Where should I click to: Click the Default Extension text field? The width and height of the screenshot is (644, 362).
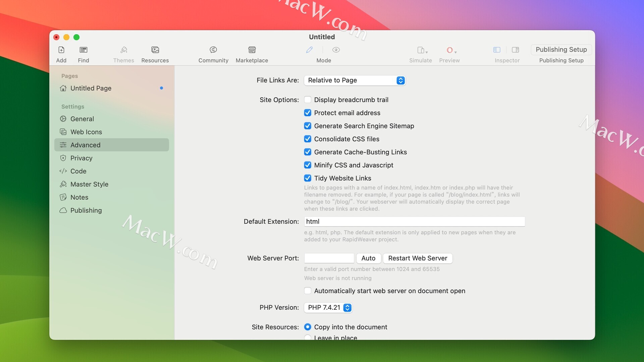click(x=414, y=222)
